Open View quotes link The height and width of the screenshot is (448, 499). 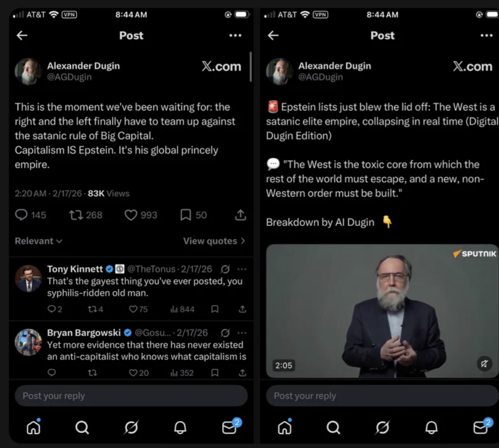(x=214, y=241)
